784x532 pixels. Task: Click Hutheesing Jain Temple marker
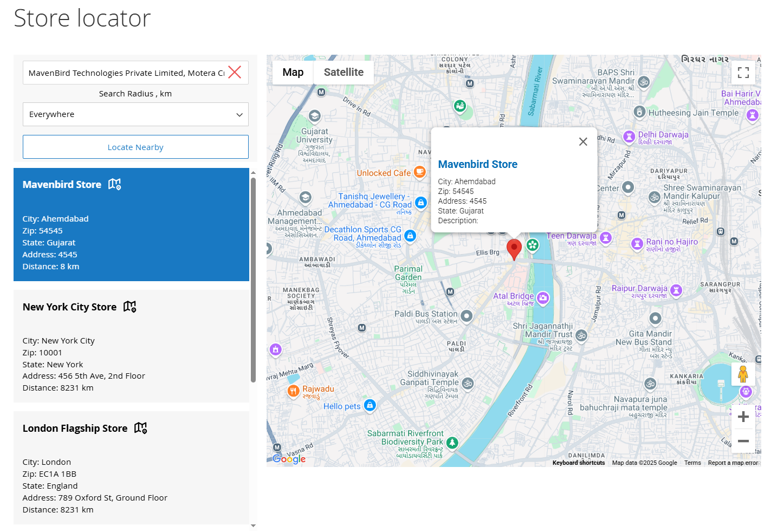(640, 112)
